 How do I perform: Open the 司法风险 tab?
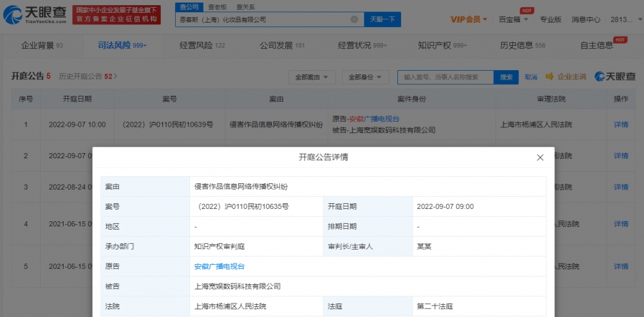[x=122, y=46]
